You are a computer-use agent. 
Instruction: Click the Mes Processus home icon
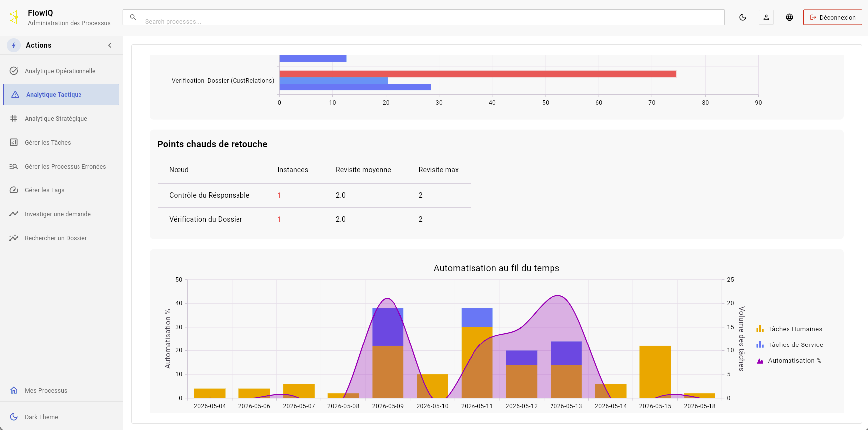point(14,390)
